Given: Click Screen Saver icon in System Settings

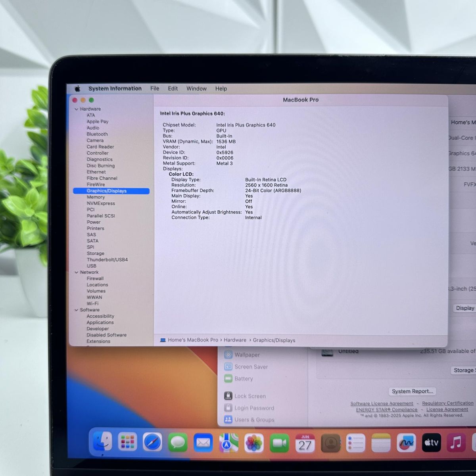Looking at the screenshot, I should click(228, 367).
